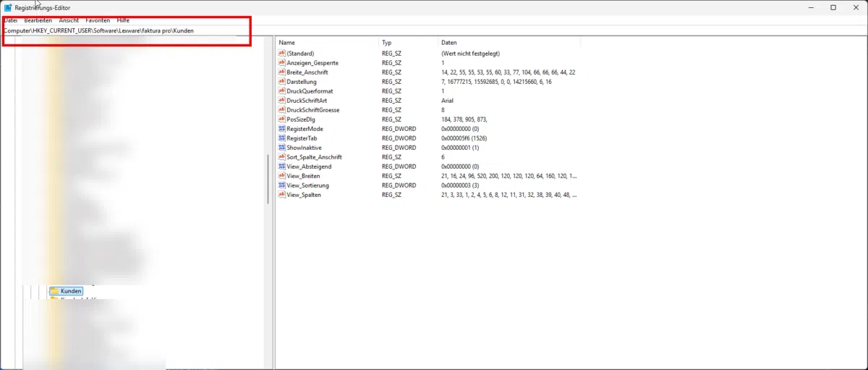Viewport: 868px width, 370px height.
Task: Click View_Breiten data "21, 16, 24, 96, 520..."
Action: pos(509,176)
